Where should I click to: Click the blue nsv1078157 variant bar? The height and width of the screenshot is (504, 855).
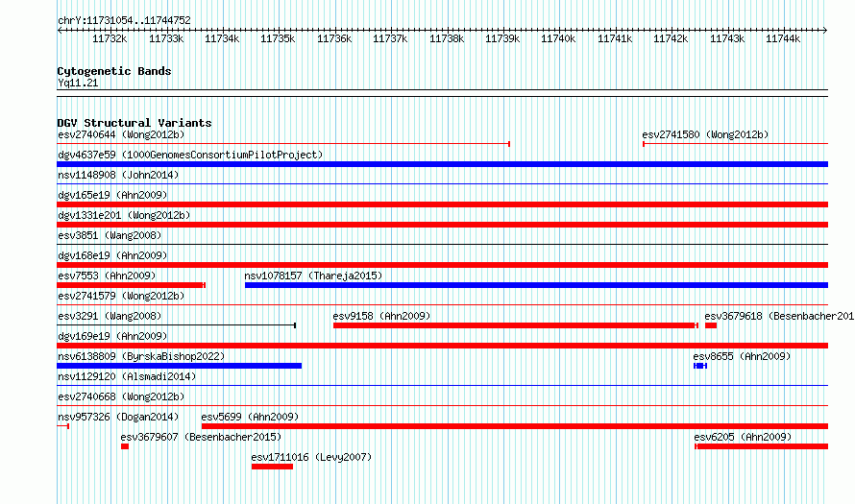click(x=537, y=285)
